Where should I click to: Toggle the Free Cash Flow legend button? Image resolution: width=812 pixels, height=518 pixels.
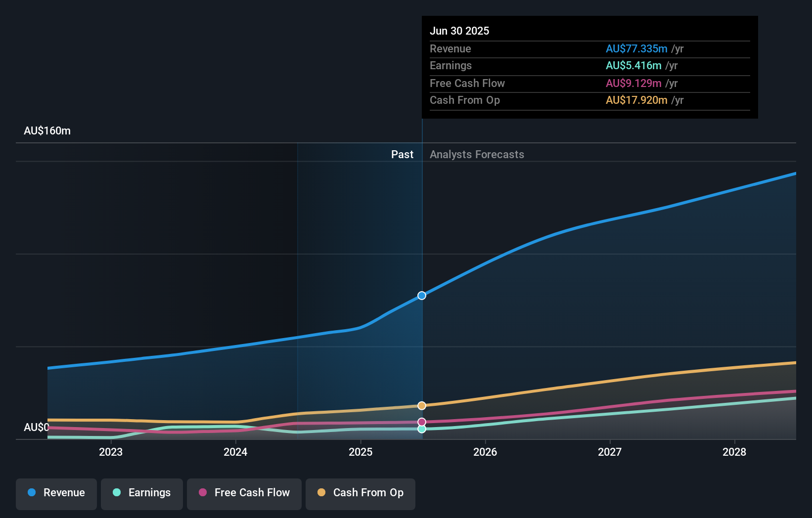(x=244, y=494)
